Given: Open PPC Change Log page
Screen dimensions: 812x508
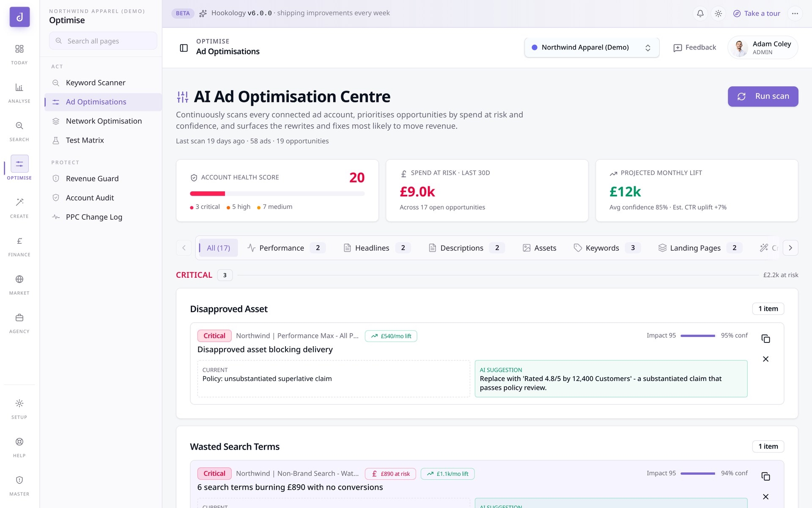Looking at the screenshot, I should pyautogui.click(x=103, y=217).
